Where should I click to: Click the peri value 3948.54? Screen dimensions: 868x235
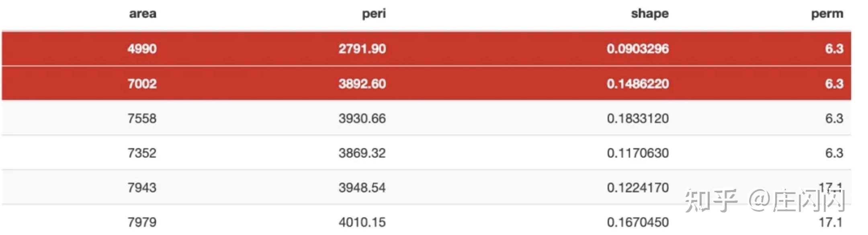click(362, 188)
